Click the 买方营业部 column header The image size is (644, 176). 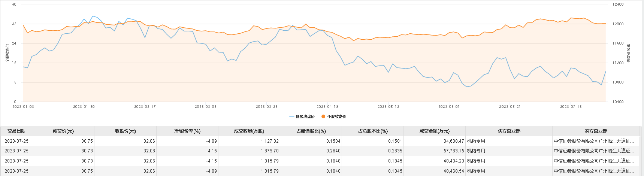pos(509,131)
